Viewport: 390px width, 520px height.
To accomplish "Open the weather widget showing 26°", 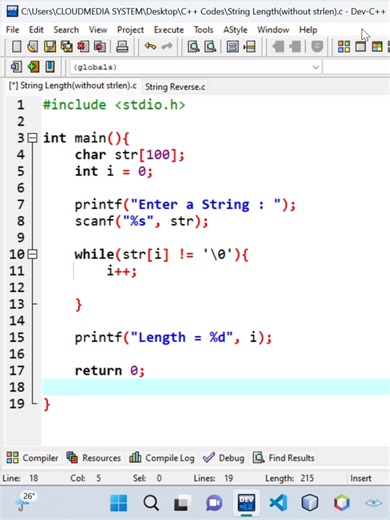I will tap(26, 501).
